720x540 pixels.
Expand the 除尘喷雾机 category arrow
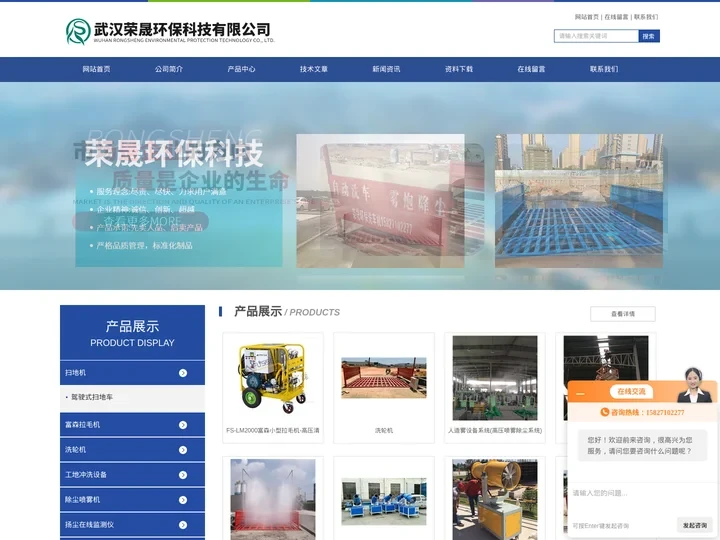(183, 500)
